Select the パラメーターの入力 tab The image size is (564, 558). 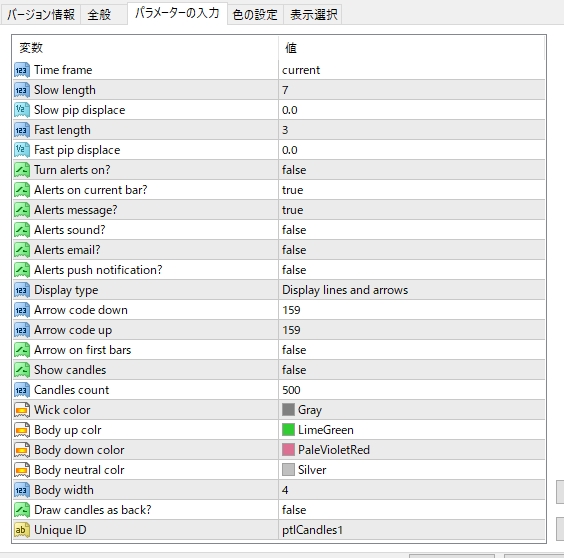pyautogui.click(x=177, y=13)
